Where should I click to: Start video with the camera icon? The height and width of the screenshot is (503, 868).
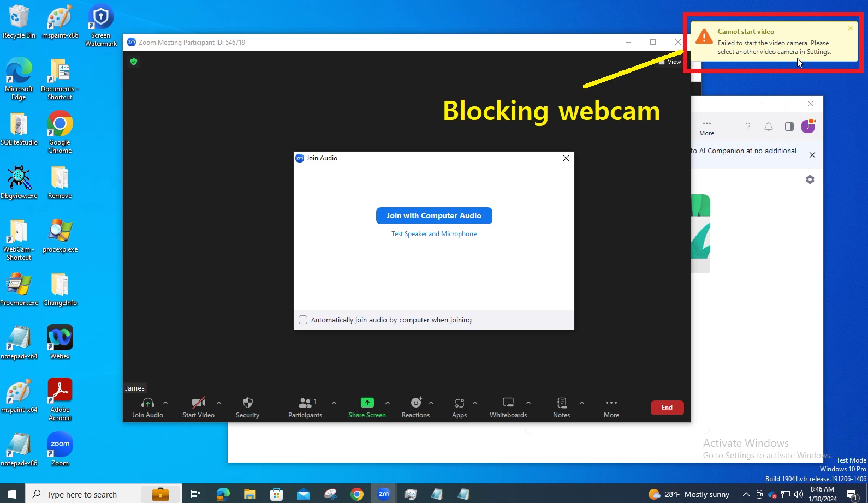[x=198, y=403]
